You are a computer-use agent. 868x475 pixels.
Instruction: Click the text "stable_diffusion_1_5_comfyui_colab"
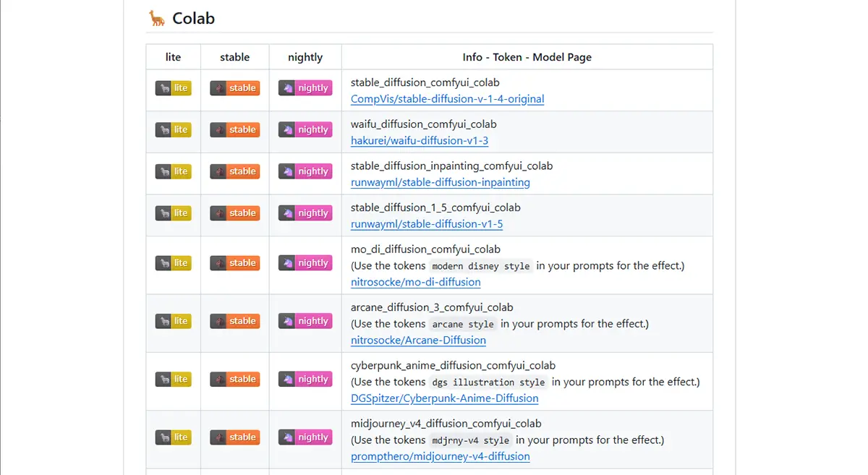click(436, 207)
